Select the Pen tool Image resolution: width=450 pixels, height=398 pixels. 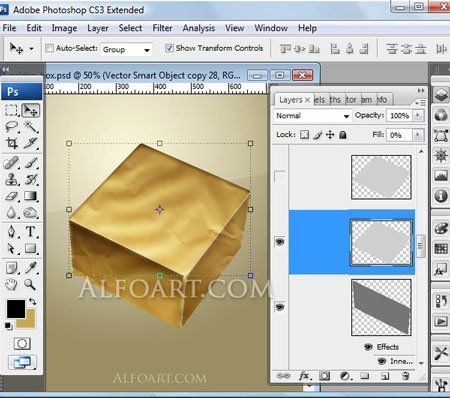click(11, 231)
